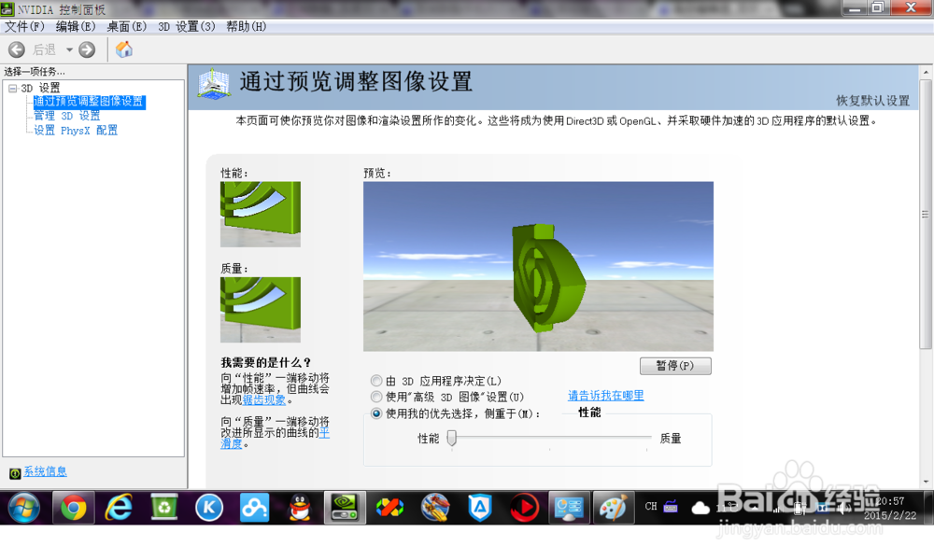Open the colorful pinwheel app on taskbar
This screenshot has width=934, height=560.
390,509
